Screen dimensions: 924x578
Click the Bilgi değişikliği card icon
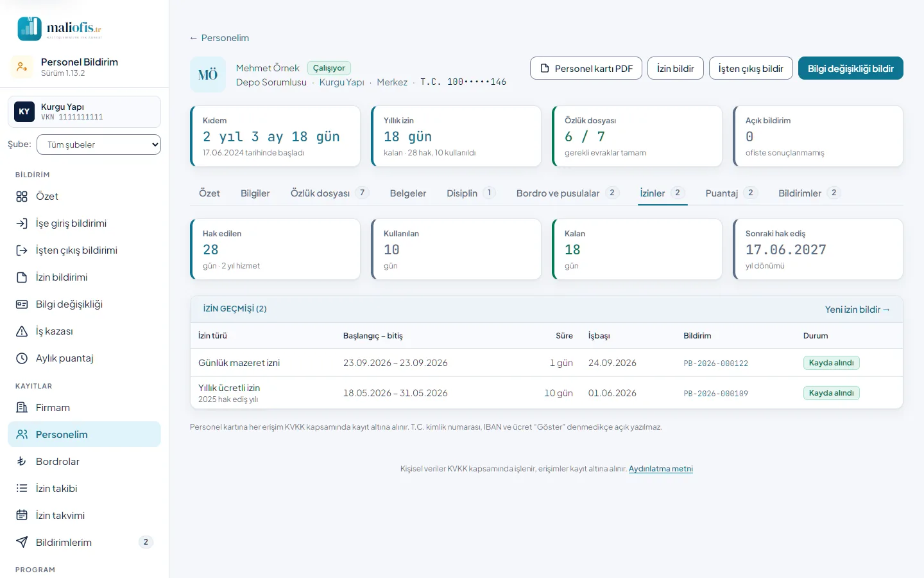[x=22, y=304]
